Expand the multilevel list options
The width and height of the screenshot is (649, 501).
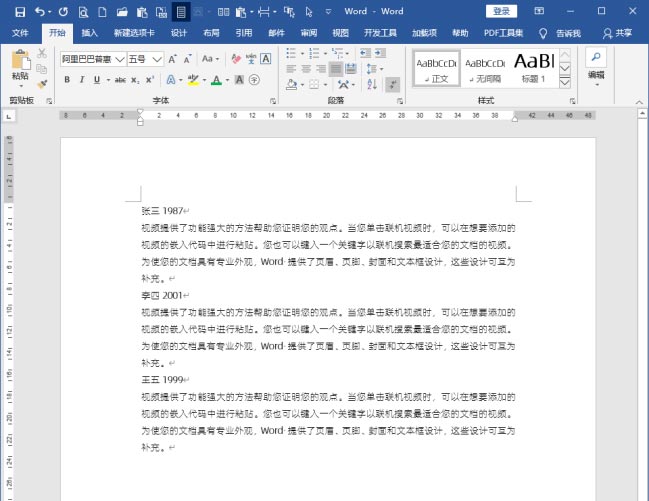pos(347,53)
